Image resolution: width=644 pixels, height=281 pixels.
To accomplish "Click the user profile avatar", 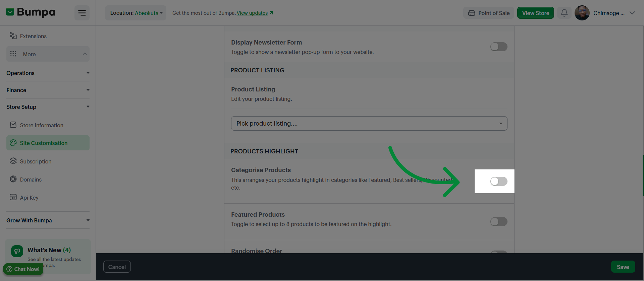I will tap(582, 13).
